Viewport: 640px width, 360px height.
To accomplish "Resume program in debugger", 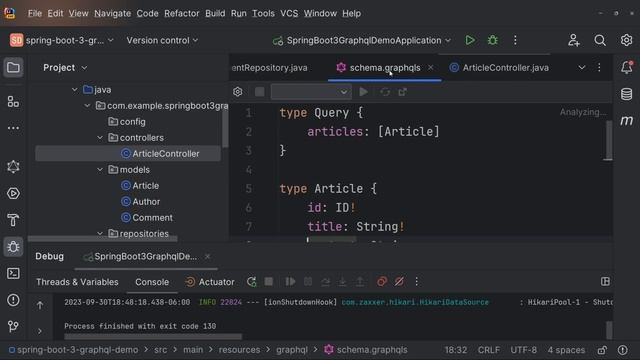I will (x=290, y=282).
